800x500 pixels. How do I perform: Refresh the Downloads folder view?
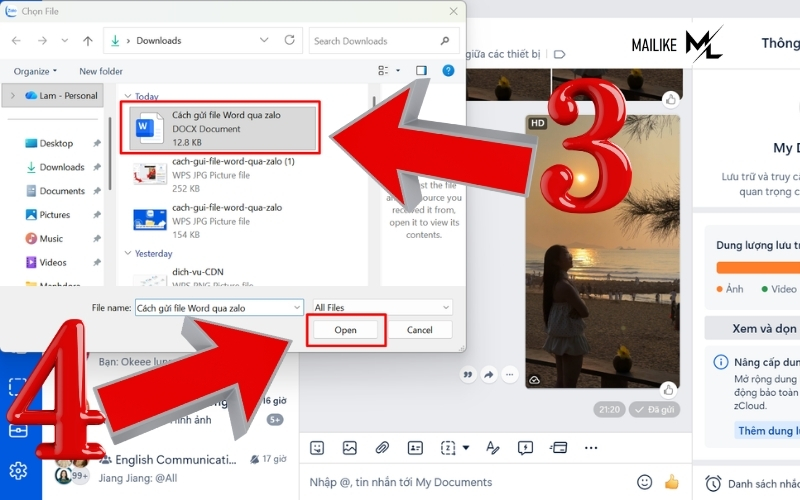(x=290, y=40)
